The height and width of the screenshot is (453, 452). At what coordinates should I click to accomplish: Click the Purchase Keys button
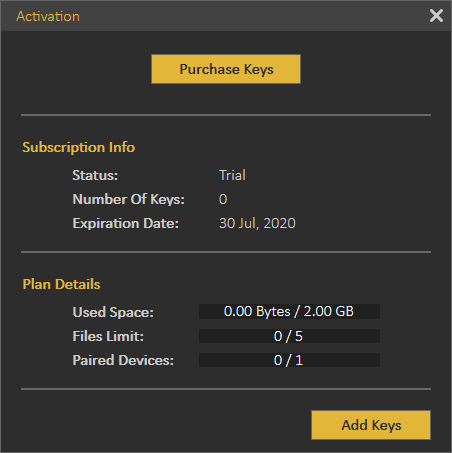226,69
